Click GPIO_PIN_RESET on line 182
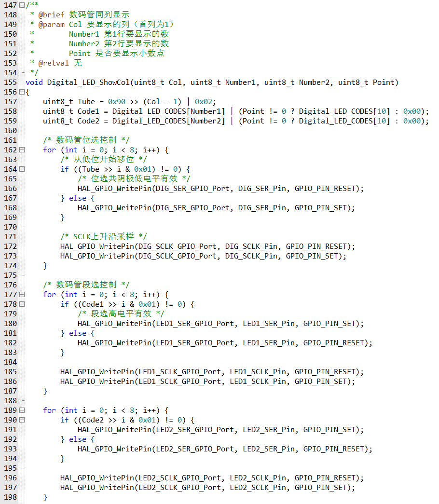Image resolution: width=439 pixels, height=504 pixels. 333,342
